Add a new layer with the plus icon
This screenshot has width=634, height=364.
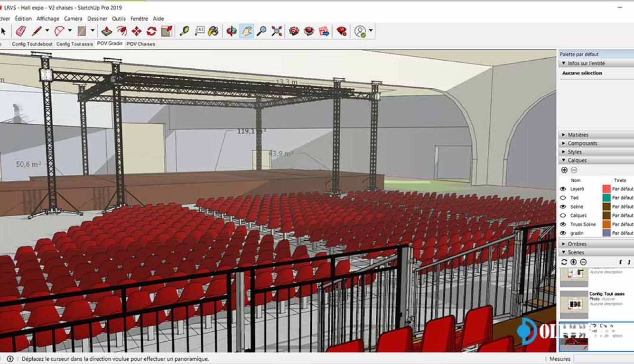[x=564, y=170]
